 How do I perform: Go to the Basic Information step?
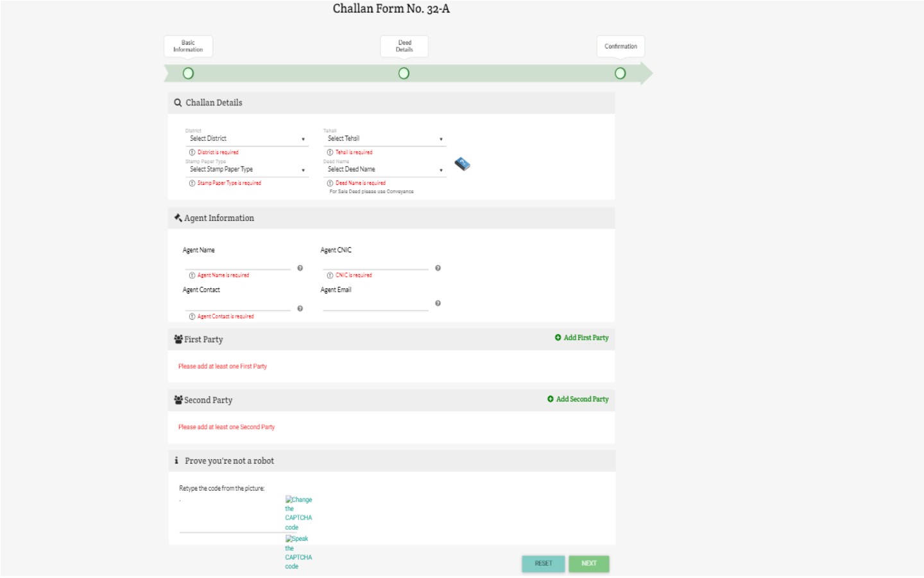click(x=188, y=73)
